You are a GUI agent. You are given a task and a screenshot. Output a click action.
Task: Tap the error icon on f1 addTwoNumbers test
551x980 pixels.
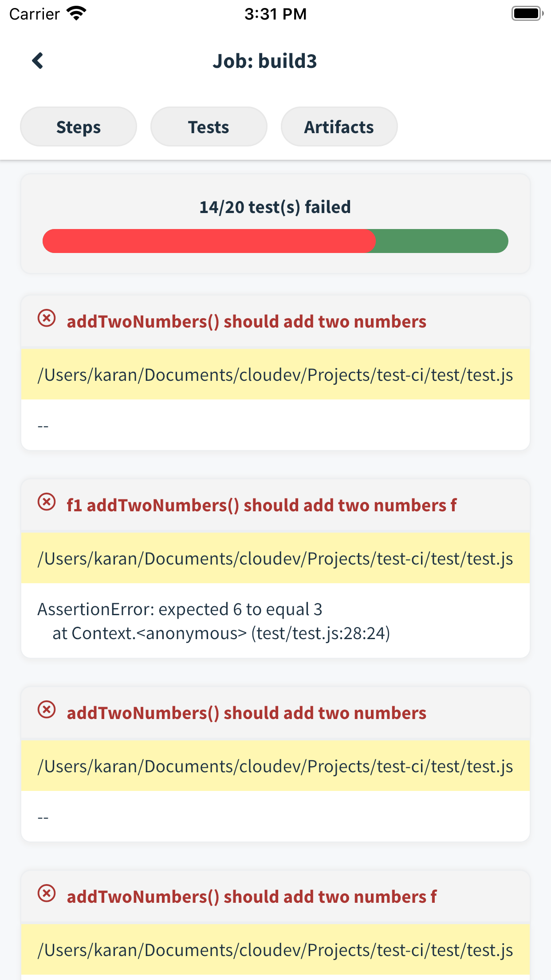(x=47, y=502)
